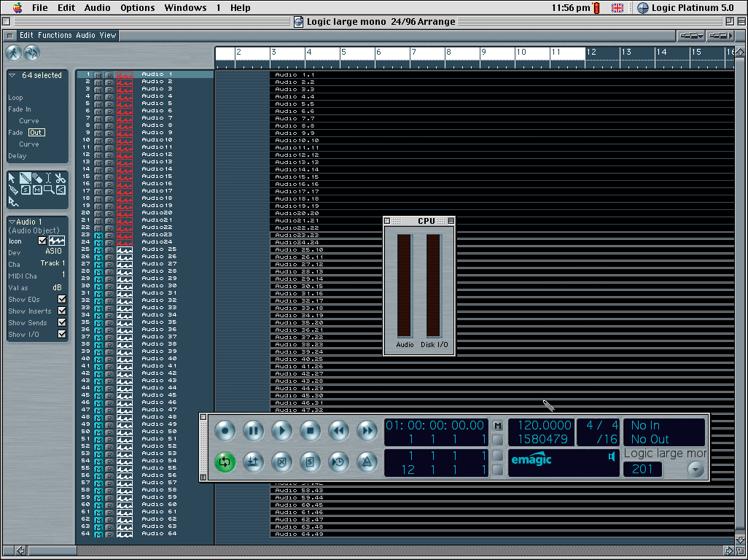Toggle the Metronome button in the transport
Viewport: 748px width, 560px height.
367,462
